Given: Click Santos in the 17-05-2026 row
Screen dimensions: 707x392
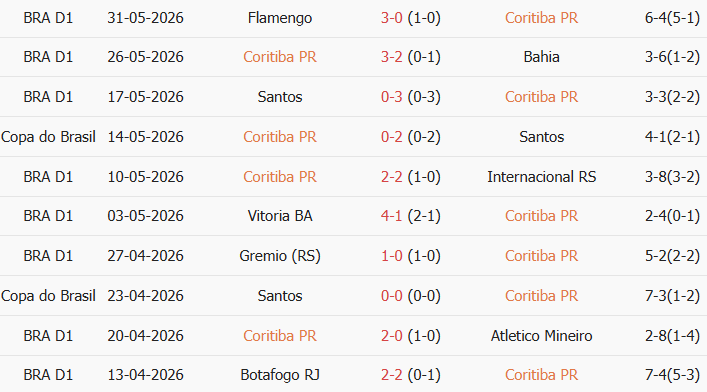Looking at the screenshot, I should click(280, 97).
